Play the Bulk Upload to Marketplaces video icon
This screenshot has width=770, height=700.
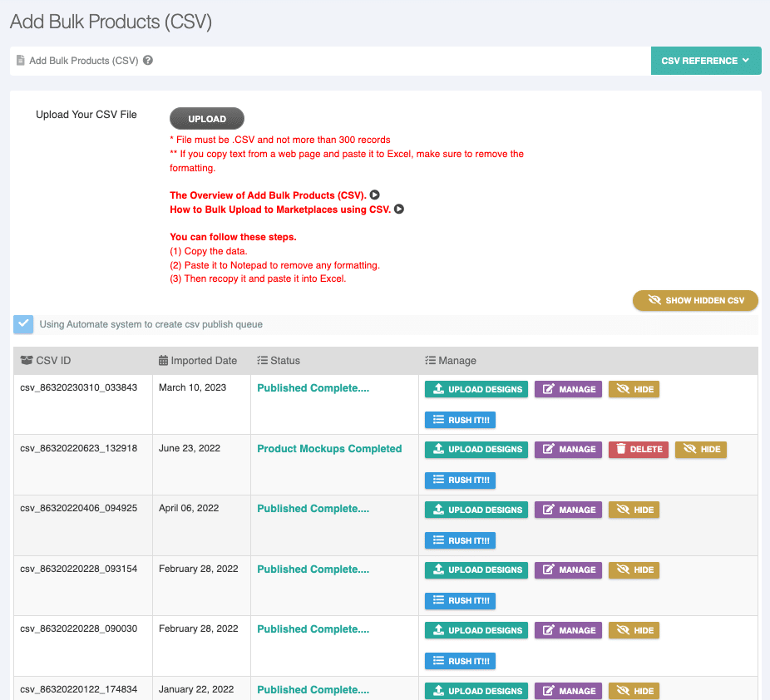tap(399, 210)
